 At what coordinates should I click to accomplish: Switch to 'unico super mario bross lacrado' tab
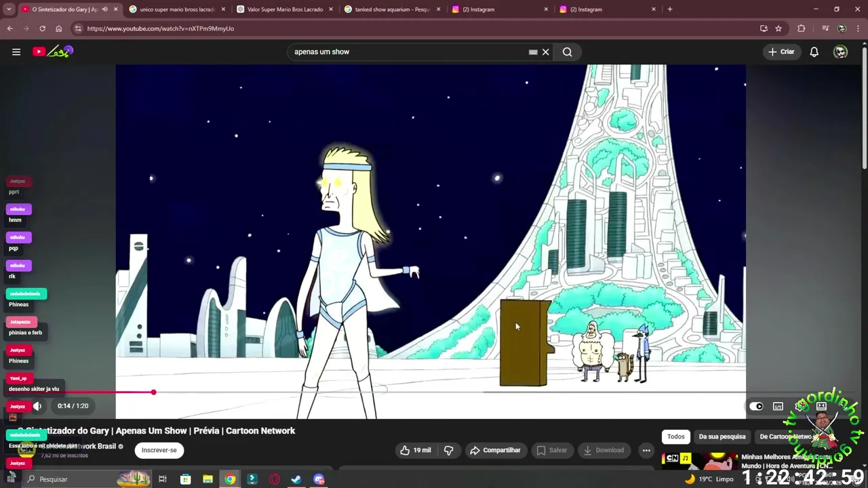pos(177,9)
